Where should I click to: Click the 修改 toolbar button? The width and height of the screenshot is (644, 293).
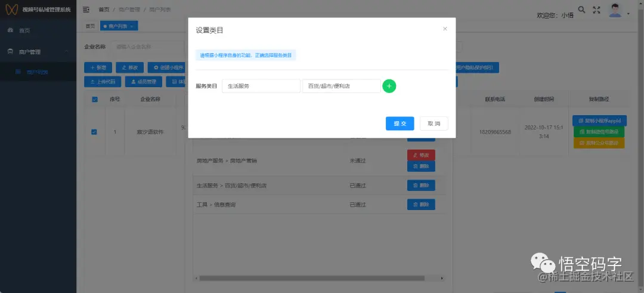pos(129,68)
